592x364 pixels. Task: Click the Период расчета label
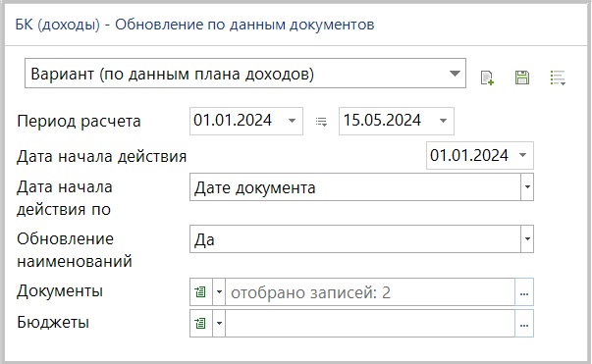coord(79,122)
